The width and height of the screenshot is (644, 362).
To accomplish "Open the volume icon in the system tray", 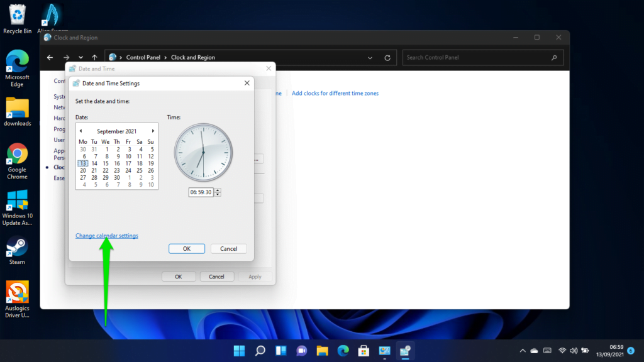I will click(574, 351).
